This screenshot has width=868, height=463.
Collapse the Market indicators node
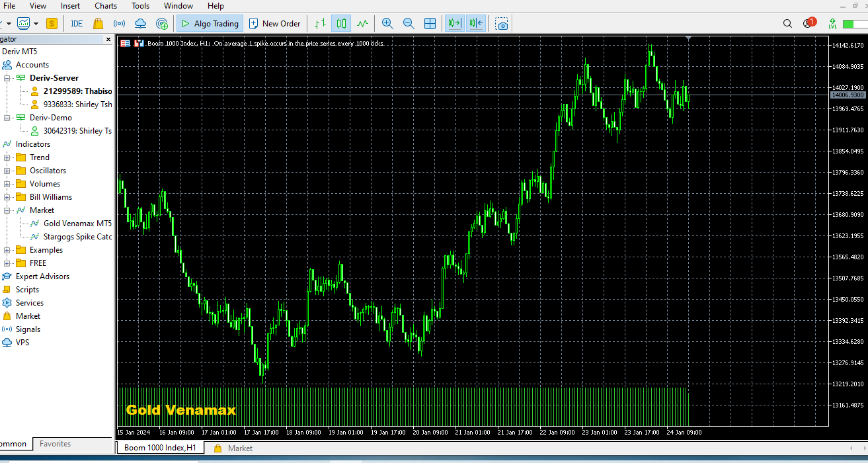7,210
